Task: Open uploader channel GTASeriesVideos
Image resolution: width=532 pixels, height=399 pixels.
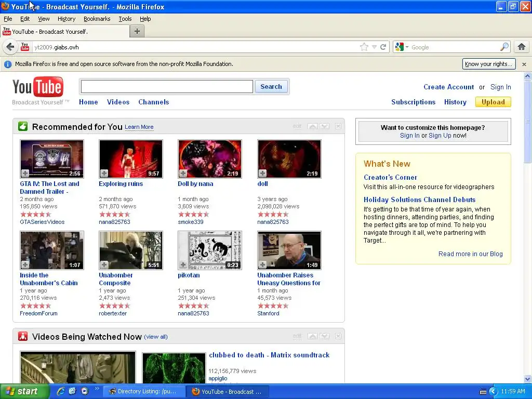Action: click(x=42, y=222)
